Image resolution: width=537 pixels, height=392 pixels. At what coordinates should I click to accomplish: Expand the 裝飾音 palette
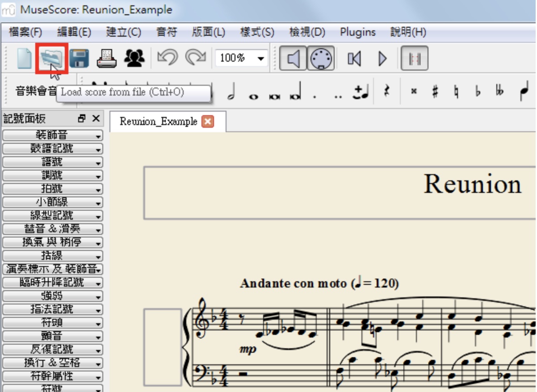point(52,135)
